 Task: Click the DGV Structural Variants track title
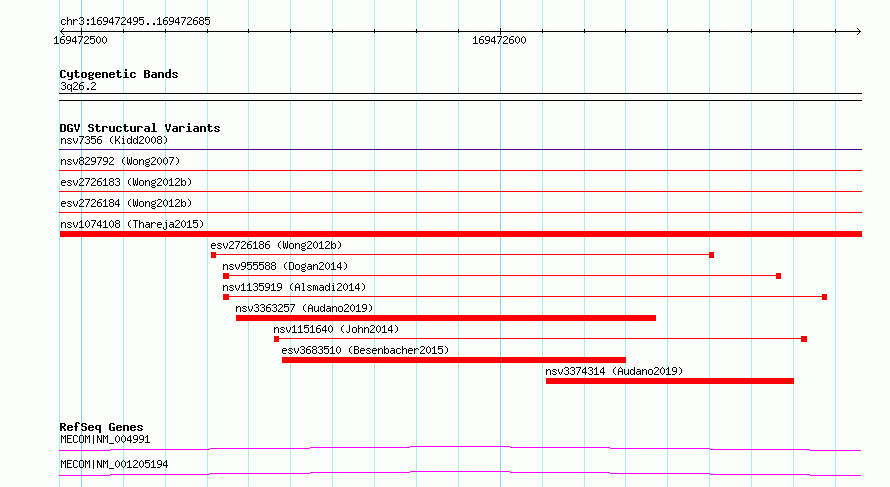pyautogui.click(x=140, y=128)
